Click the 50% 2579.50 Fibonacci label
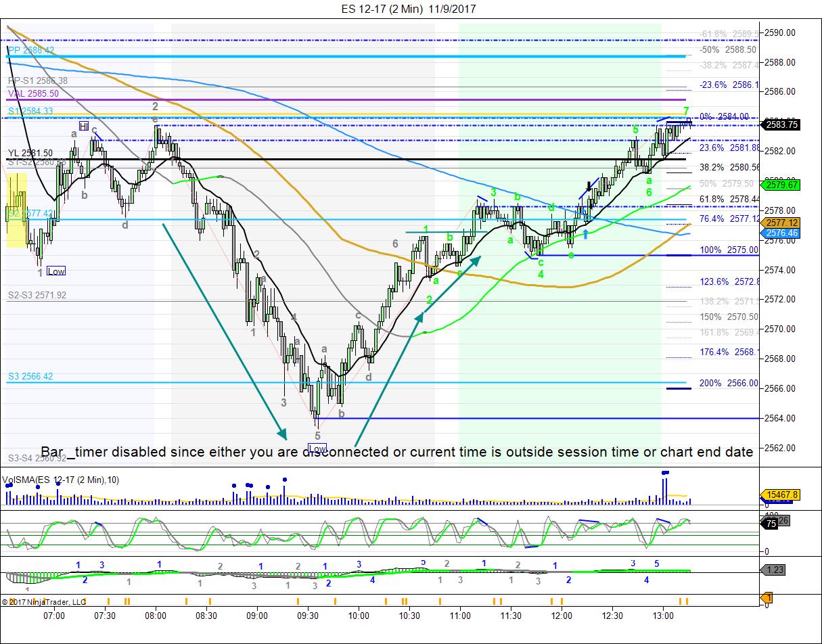 [x=727, y=183]
